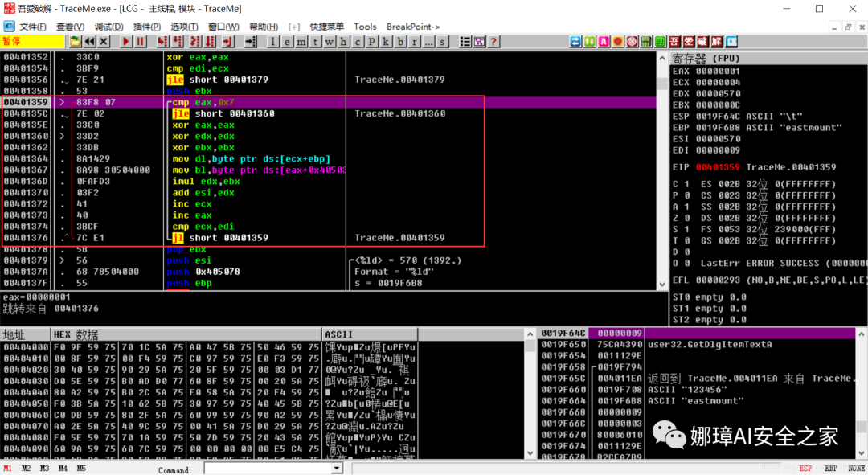Click the red 吾 toolbar icon
Image resolution: width=868 pixels, height=475 pixels.
pos(674,42)
